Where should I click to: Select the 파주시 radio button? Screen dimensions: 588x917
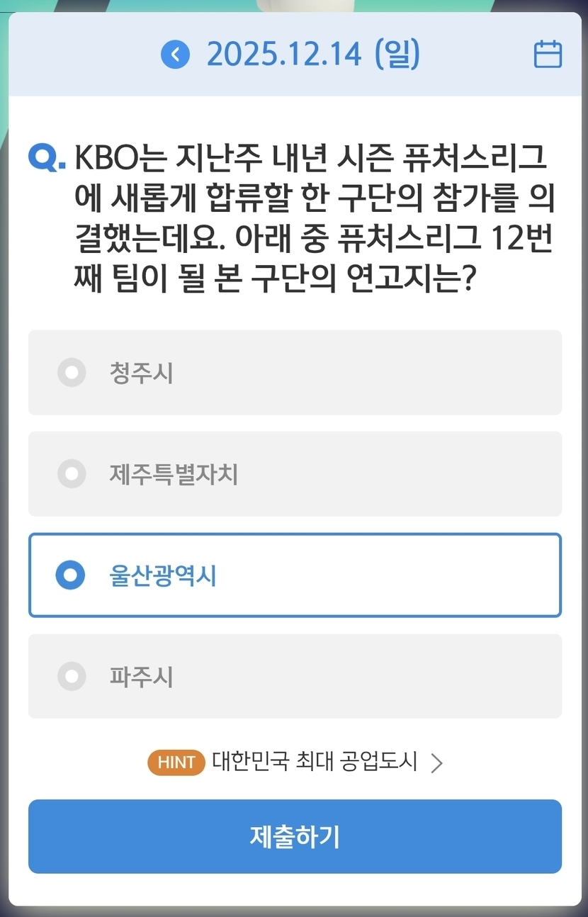pyautogui.click(x=72, y=676)
